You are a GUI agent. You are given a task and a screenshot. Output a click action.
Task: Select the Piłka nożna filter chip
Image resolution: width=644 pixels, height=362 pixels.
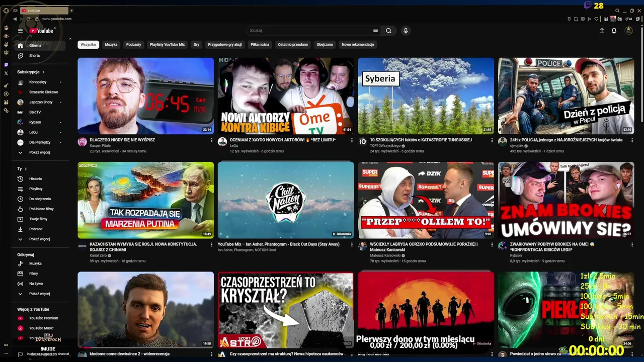click(260, 45)
